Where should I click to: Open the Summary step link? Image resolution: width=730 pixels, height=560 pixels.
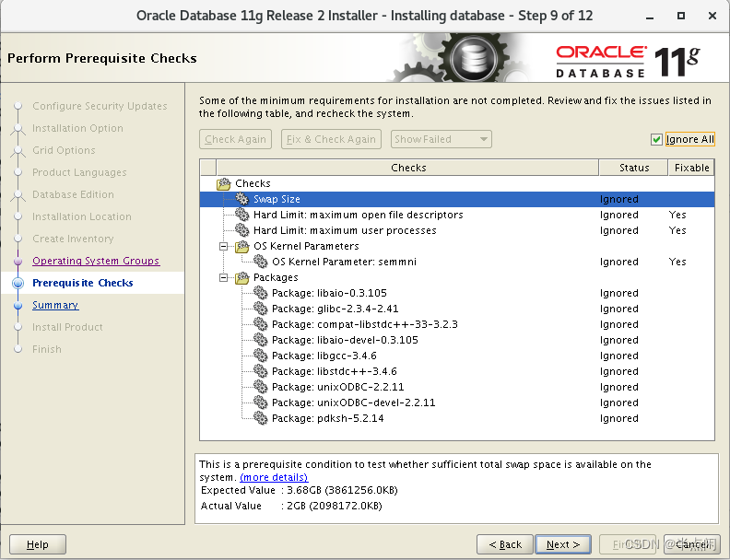point(55,305)
